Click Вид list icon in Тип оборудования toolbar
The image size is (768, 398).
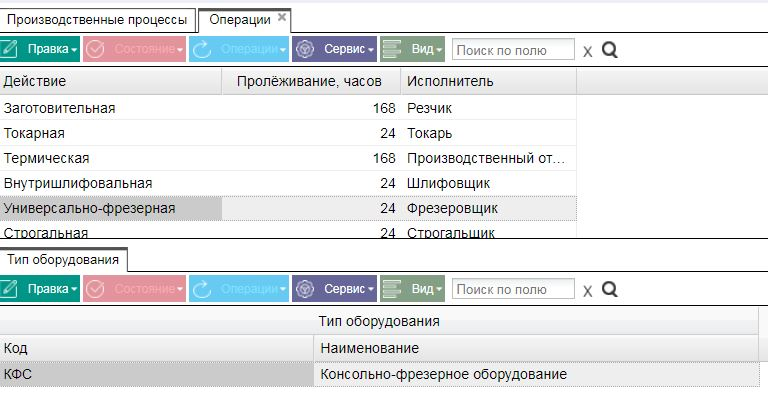point(392,289)
